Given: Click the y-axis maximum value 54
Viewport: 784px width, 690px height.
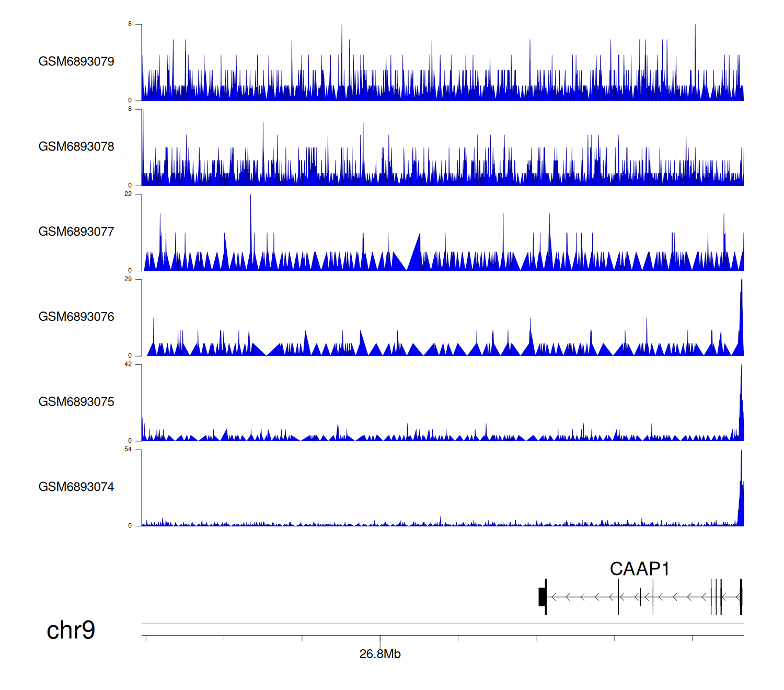Looking at the screenshot, I should tap(128, 450).
